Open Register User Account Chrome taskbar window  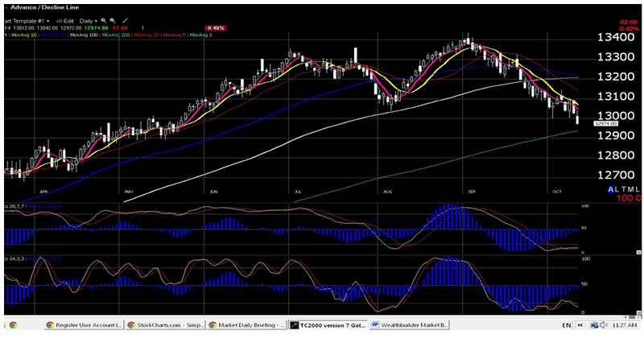pyautogui.click(x=85, y=325)
